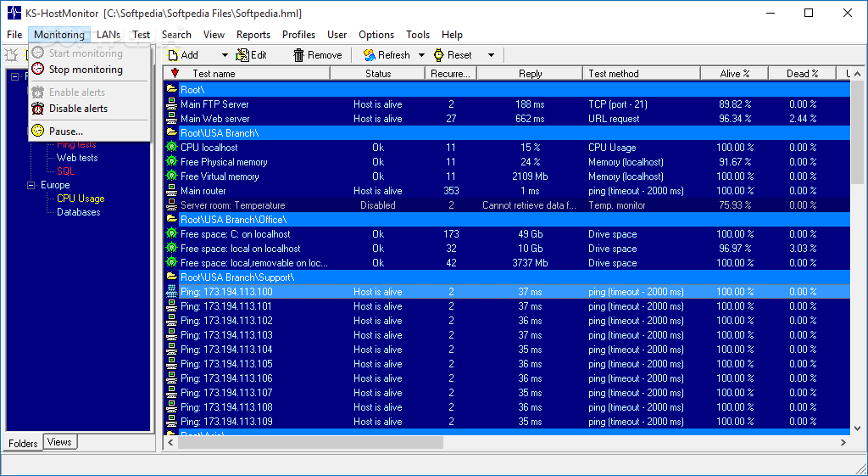Select Web tests folder in tree

point(77,158)
